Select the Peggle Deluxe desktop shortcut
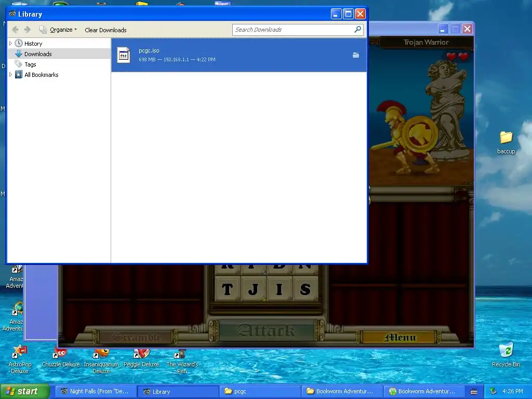 click(x=141, y=358)
